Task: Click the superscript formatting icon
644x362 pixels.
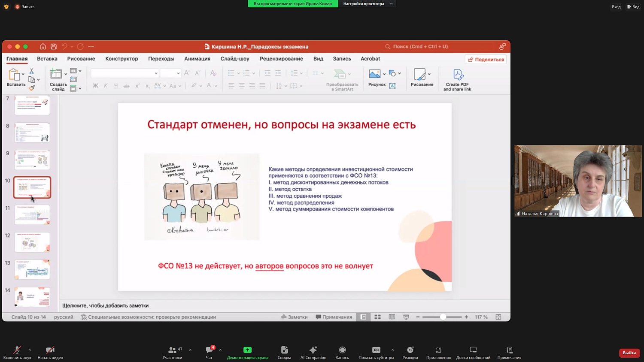Action: (137, 85)
